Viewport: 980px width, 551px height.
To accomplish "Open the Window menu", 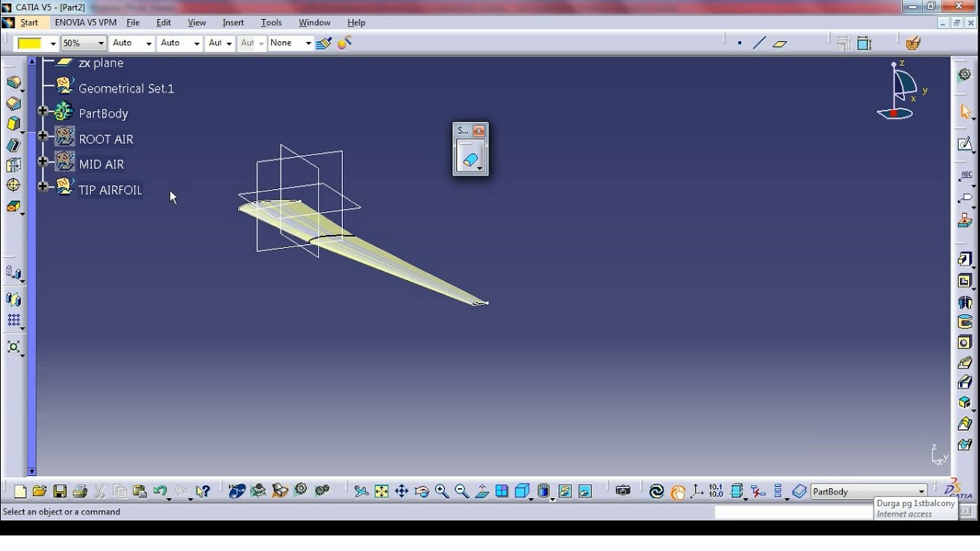I will click(315, 23).
